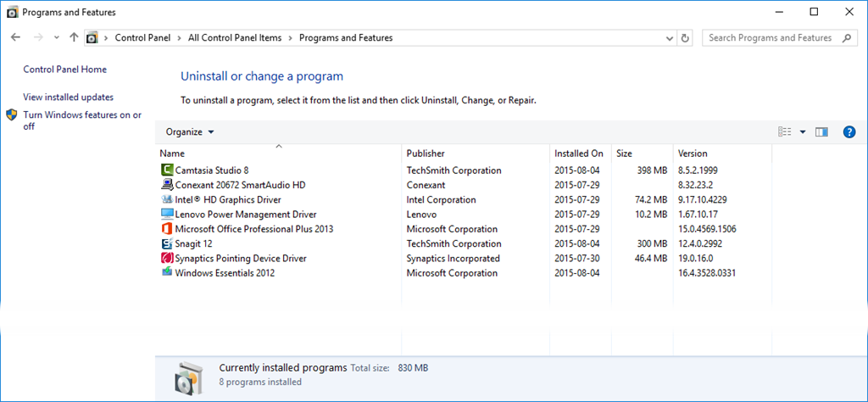Click the Camtasia Studio 8 program icon

[167, 170]
